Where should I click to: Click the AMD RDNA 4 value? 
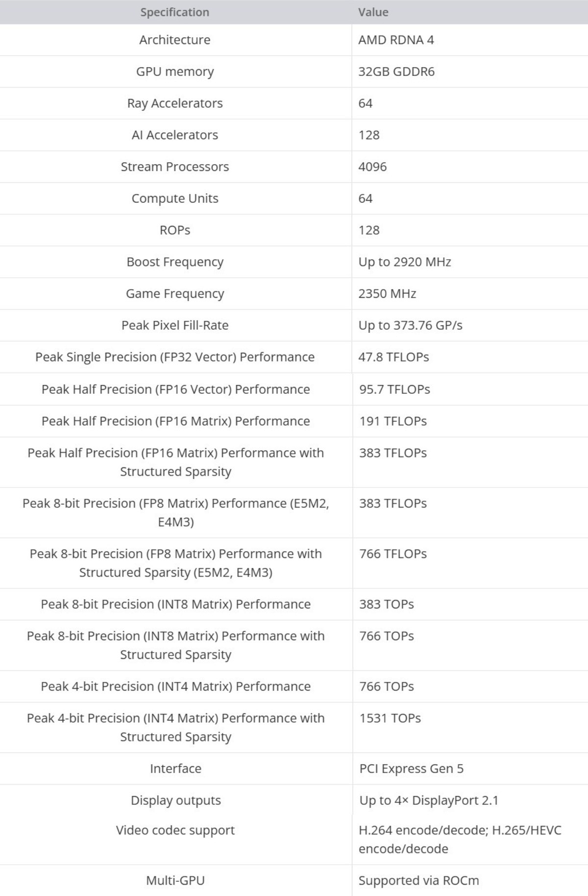pos(396,40)
